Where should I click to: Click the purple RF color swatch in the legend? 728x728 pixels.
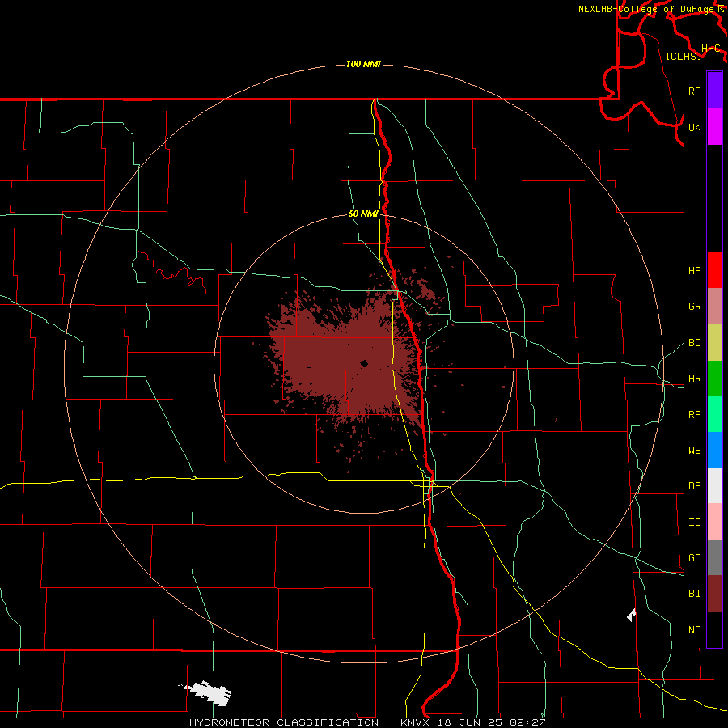(x=714, y=91)
